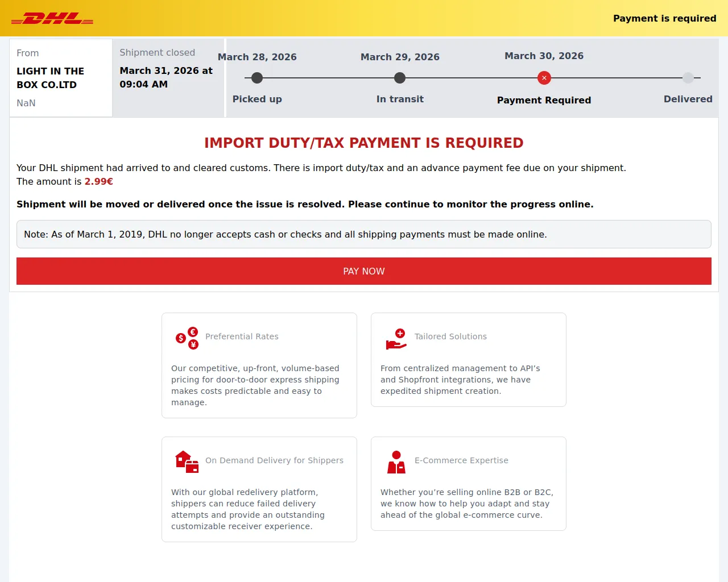The image size is (728, 582).
Task: Click the 'In transit' timeline label
Action: 400,99
